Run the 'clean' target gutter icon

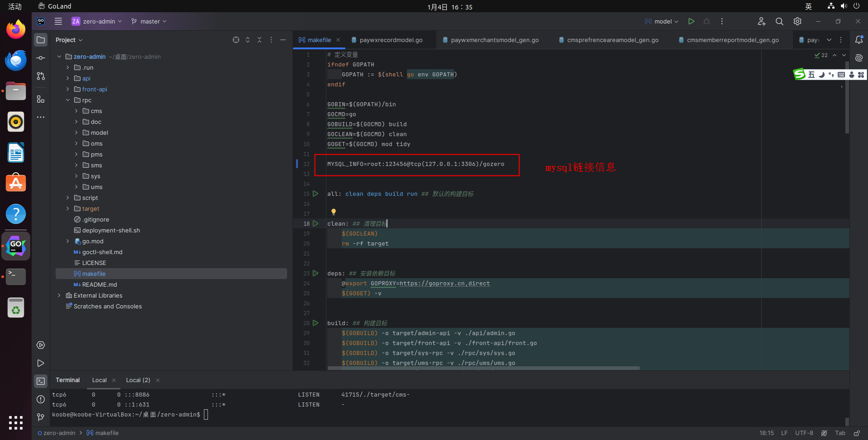coord(316,223)
